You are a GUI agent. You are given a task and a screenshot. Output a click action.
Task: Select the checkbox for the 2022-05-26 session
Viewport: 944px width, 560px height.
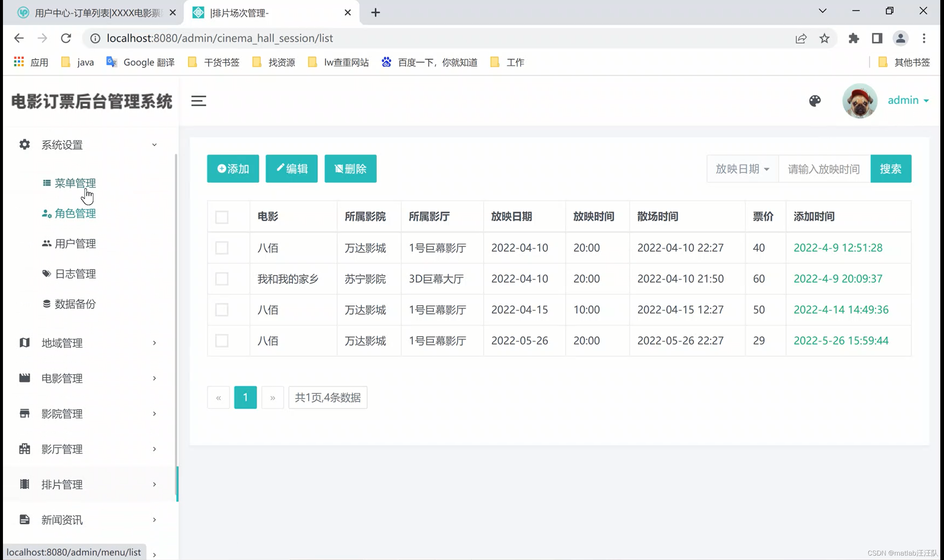click(x=222, y=341)
